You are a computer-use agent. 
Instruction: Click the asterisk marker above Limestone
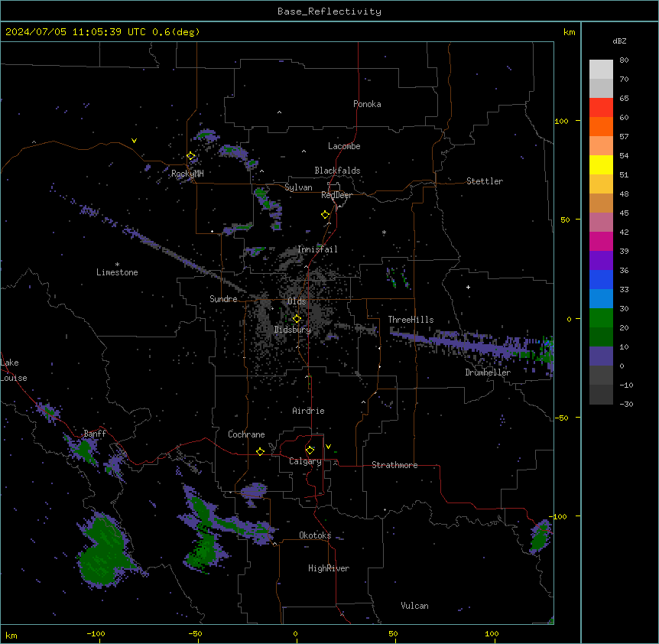[x=117, y=265]
